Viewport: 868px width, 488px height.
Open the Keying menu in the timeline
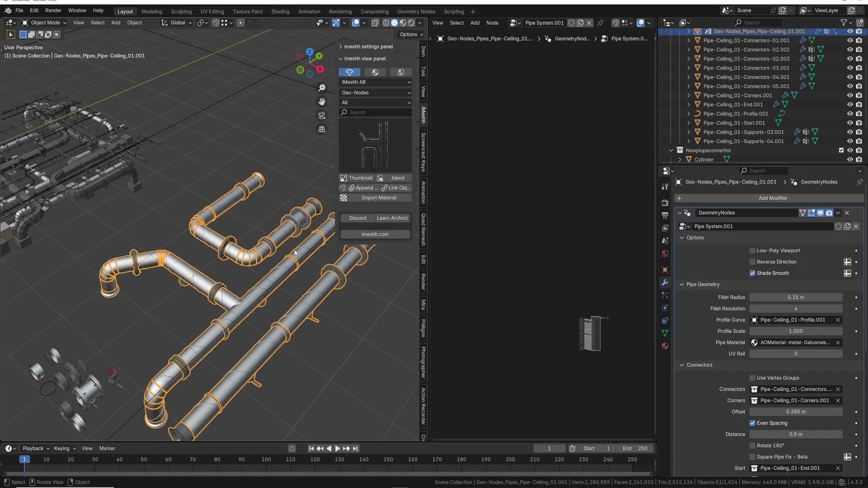pyautogui.click(x=65, y=448)
